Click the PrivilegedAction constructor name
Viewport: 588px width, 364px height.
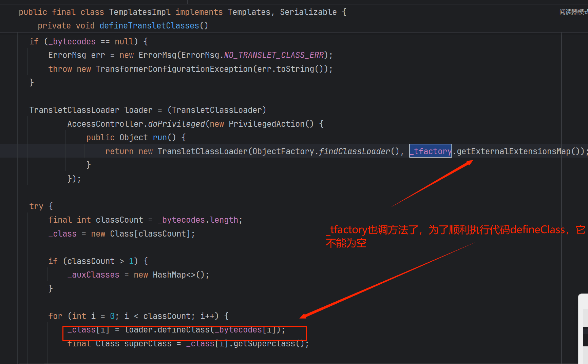coord(266,124)
